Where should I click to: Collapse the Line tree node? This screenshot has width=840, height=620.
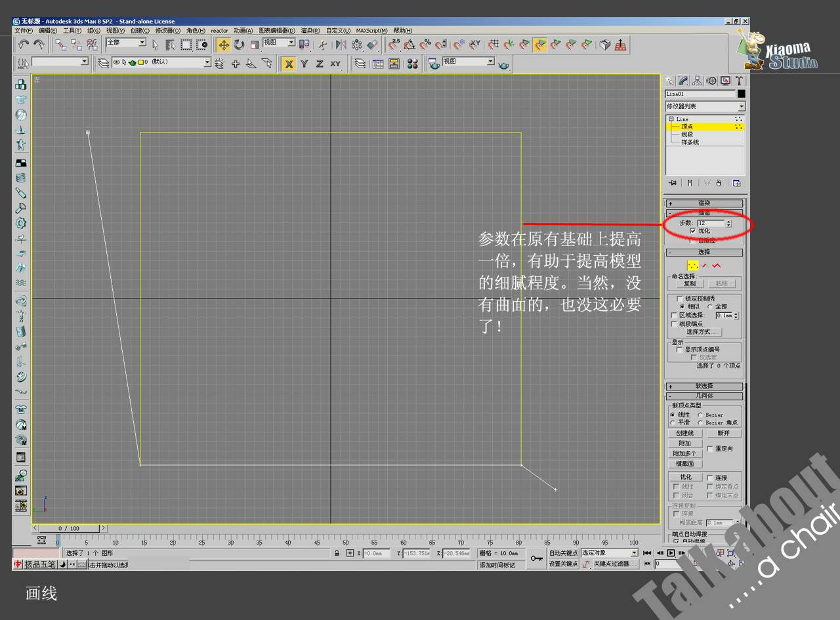(x=671, y=119)
